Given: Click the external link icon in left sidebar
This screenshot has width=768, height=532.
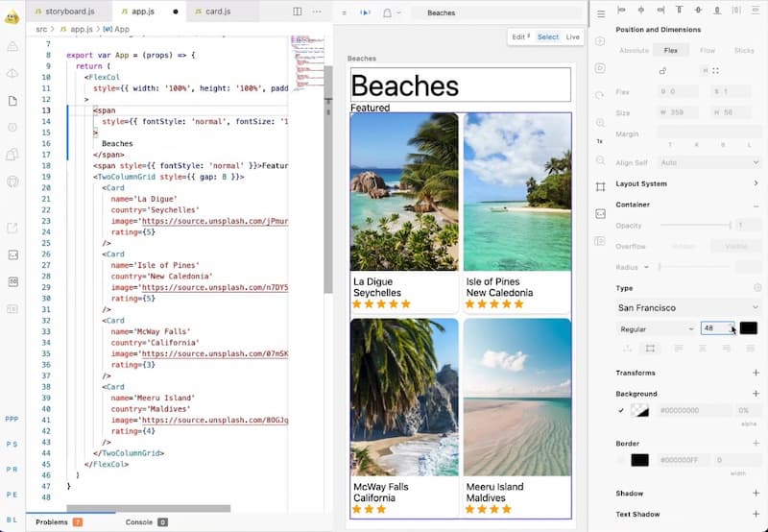Looking at the screenshot, I should point(12,228).
